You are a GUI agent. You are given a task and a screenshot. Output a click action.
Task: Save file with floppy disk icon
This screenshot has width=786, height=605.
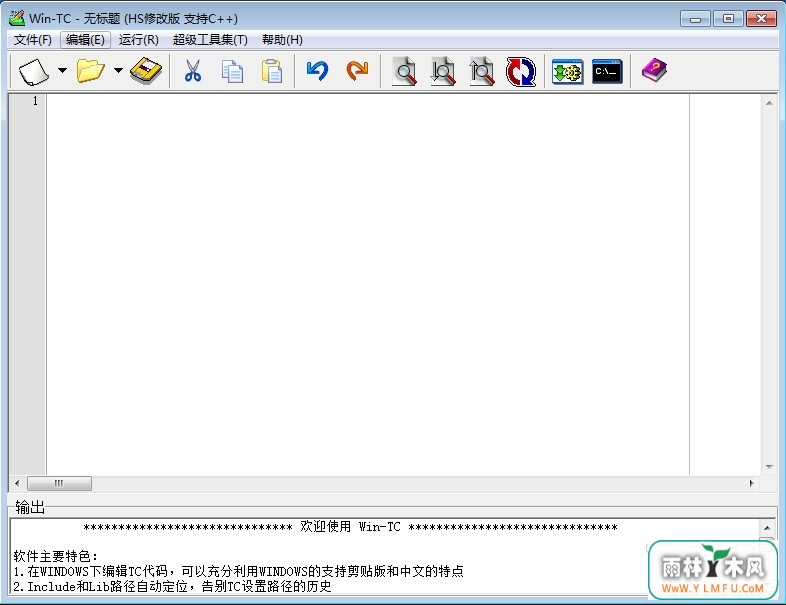146,71
